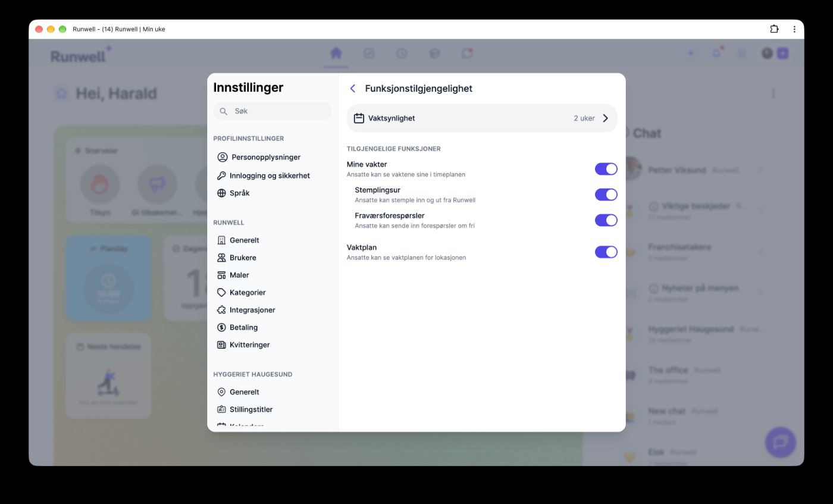Toggle the Mine vakter switch
Image resolution: width=833 pixels, height=504 pixels.
tap(606, 169)
